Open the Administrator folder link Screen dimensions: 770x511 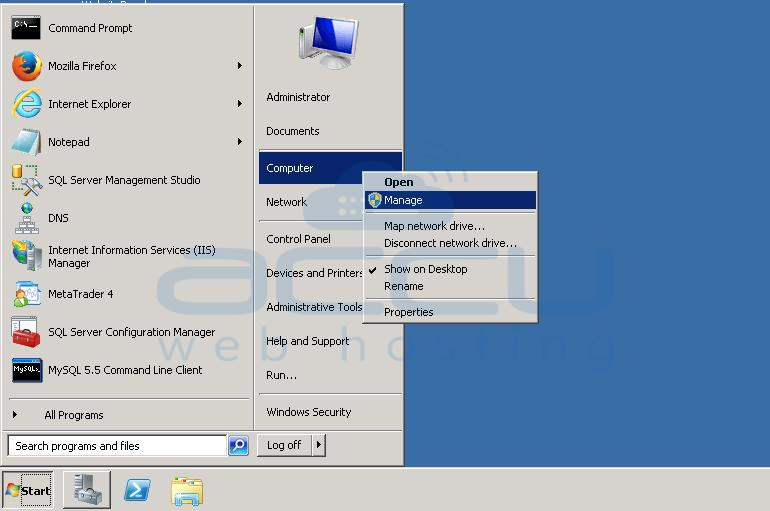pyautogui.click(x=298, y=97)
